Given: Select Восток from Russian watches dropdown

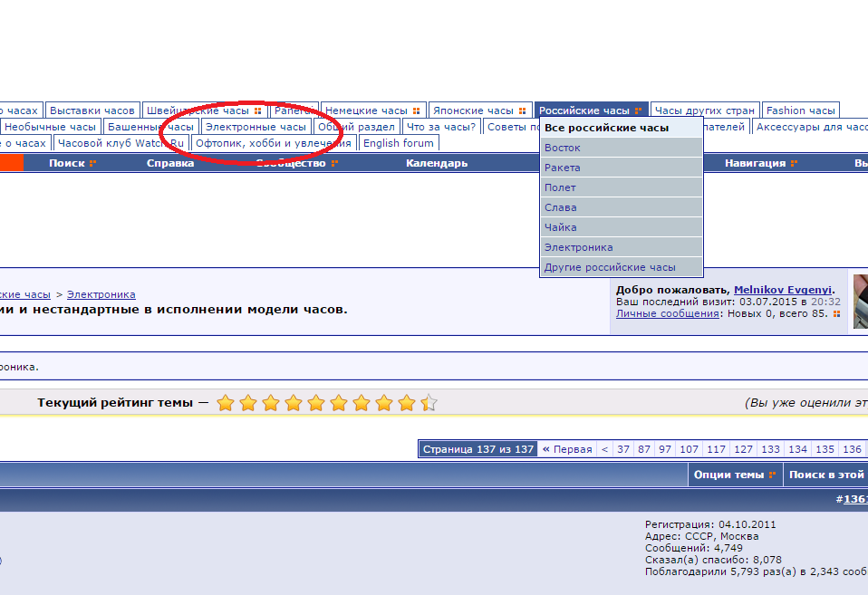Looking at the screenshot, I should coord(563,148).
